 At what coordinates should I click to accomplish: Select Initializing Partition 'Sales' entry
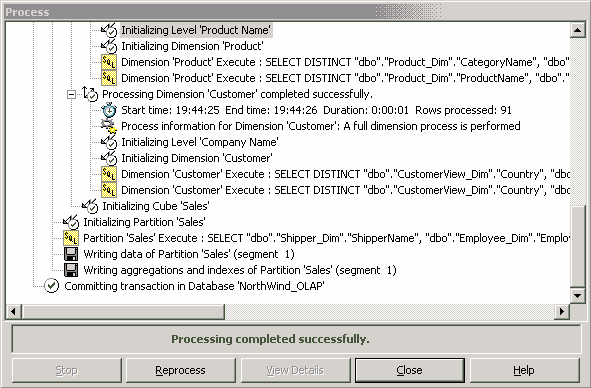pyautogui.click(x=144, y=222)
